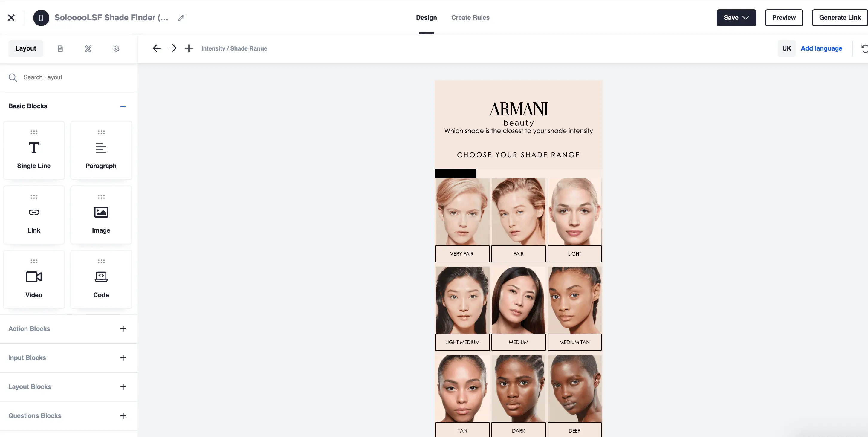This screenshot has height=437, width=868.
Task: Select the DARK shade button
Action: click(x=518, y=430)
